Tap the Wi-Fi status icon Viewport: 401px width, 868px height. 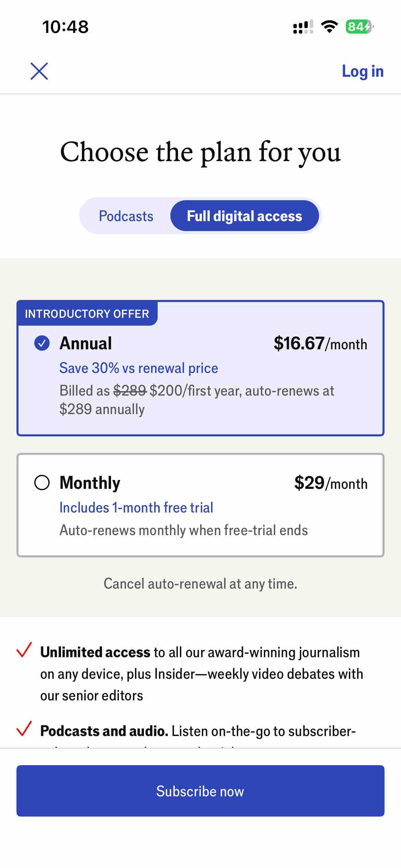[329, 26]
